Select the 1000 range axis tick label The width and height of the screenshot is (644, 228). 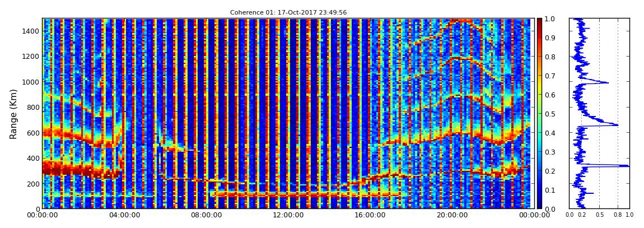(x=31, y=82)
